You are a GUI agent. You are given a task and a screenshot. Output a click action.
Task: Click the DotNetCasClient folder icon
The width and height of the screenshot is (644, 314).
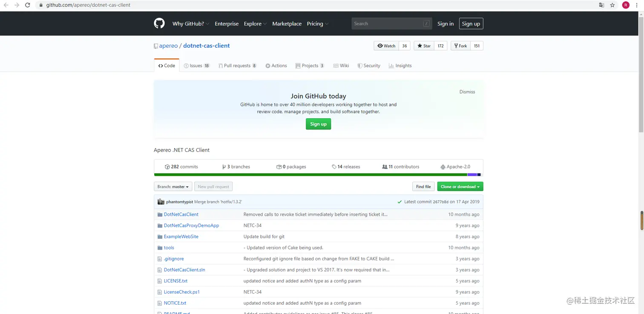(x=160, y=214)
